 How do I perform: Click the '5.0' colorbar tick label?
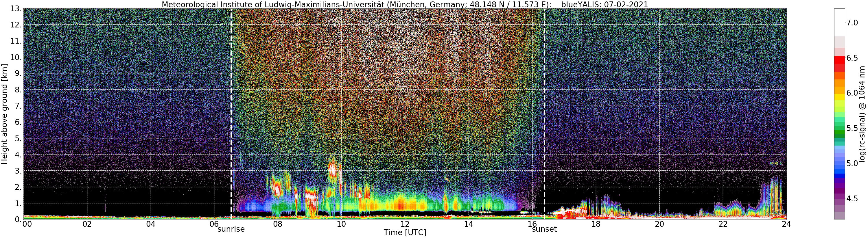click(852, 163)
